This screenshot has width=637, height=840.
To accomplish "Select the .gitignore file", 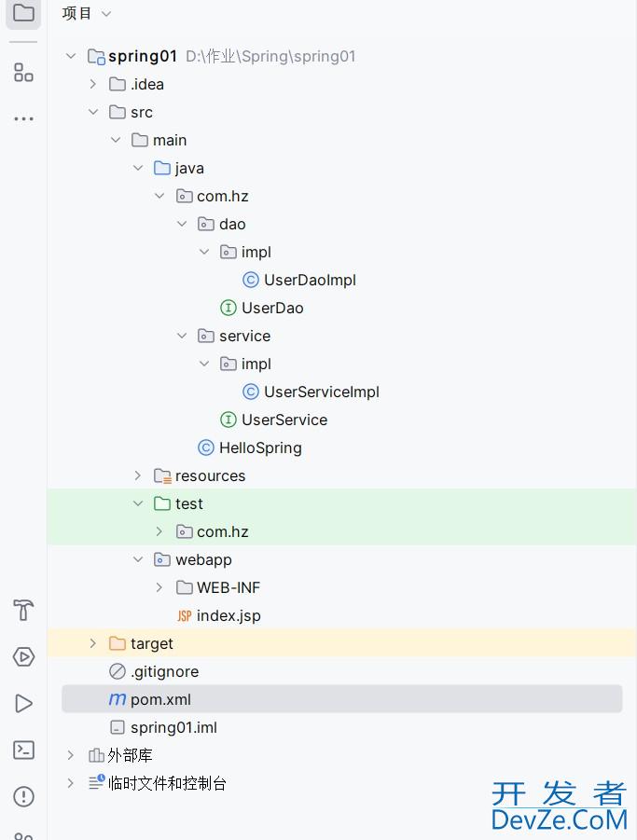I will coord(164,671).
